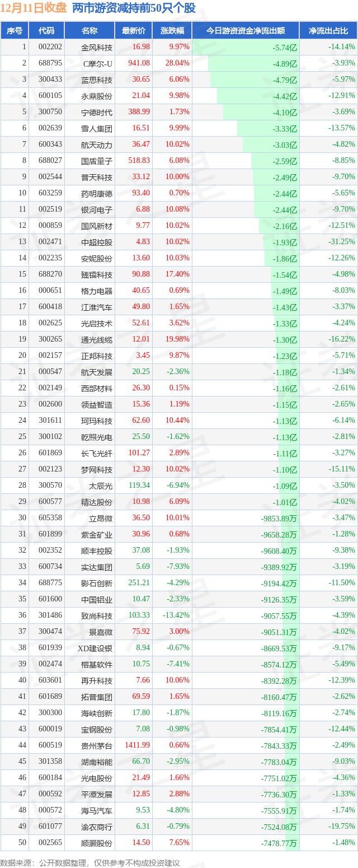The width and height of the screenshot is (358, 868).
Task: Click the 最新价 column header
Action: [x=133, y=31]
